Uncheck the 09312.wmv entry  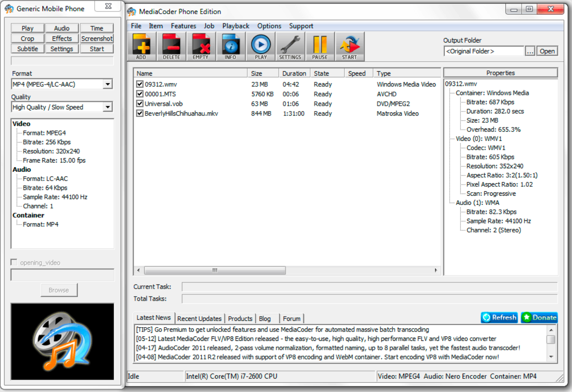(x=139, y=84)
